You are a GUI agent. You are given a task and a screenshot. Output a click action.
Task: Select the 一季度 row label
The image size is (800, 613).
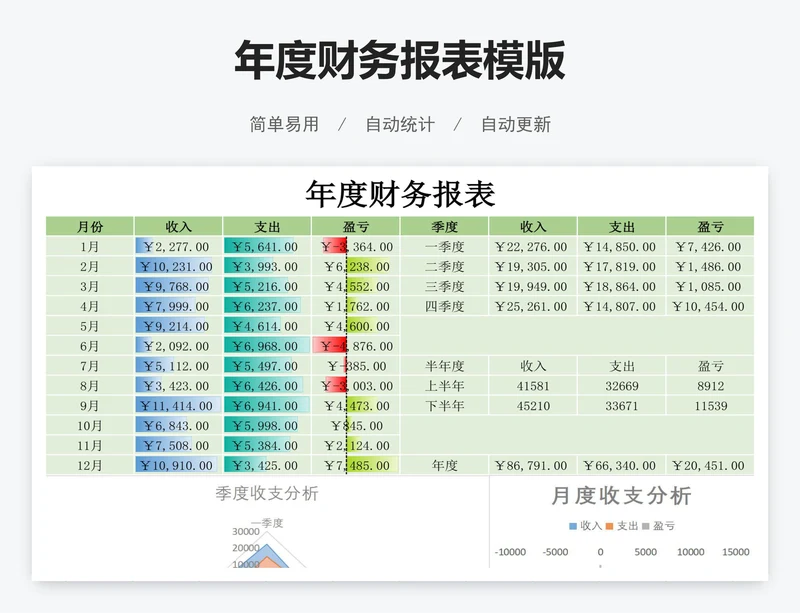tap(444, 247)
